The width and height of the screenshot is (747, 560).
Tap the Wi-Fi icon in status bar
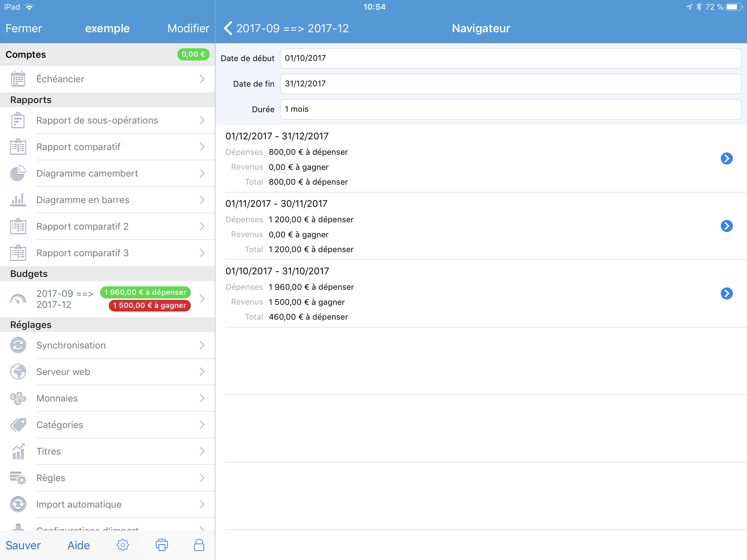29,7
